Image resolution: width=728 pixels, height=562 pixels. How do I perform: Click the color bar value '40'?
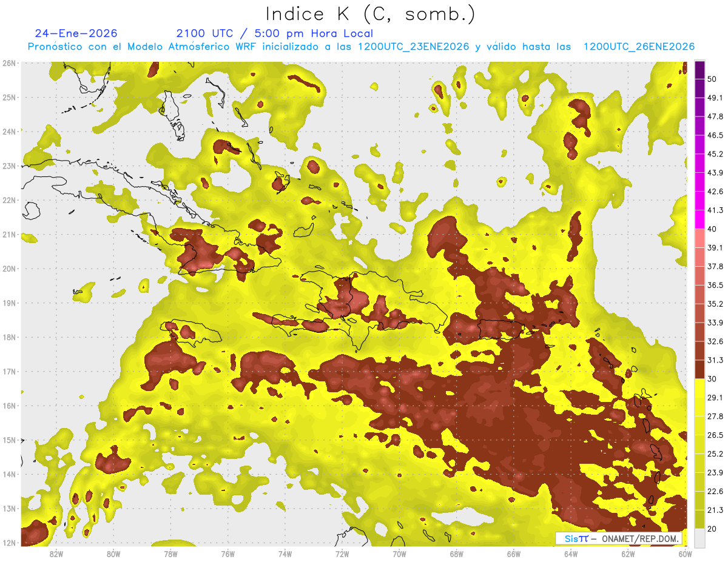click(712, 229)
